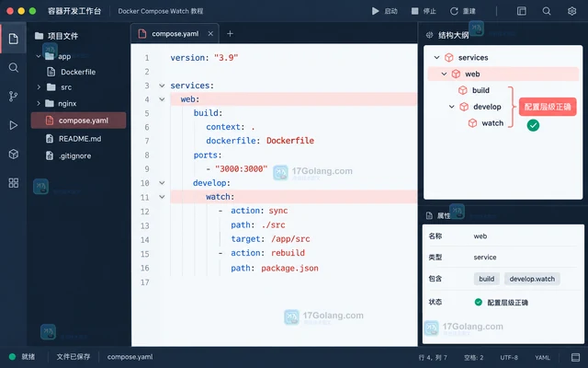Click UTF-8 encoding in status bar
The width and height of the screenshot is (588, 368).
(x=509, y=358)
